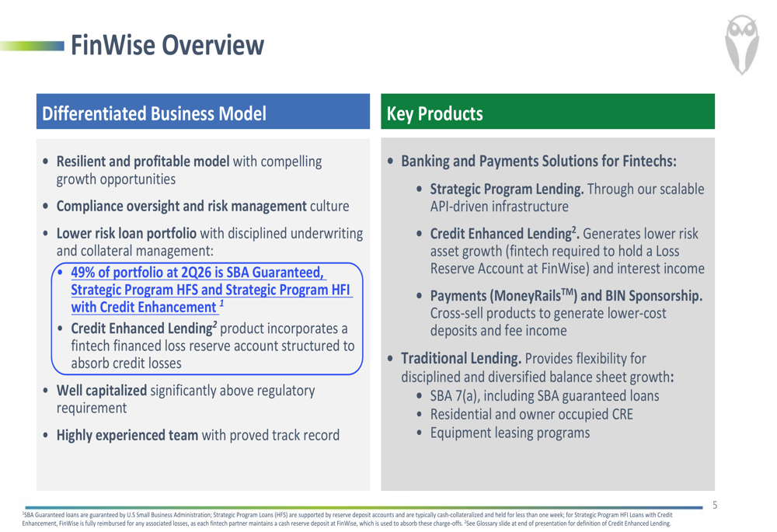
Task: Click 'Credit Enhanced Lending' product bullet in blue box
Action: pyautogui.click(x=213, y=346)
